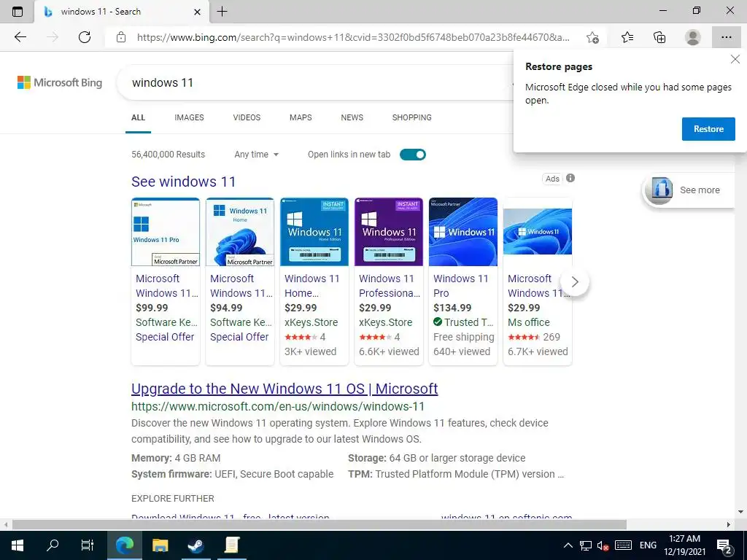Open touch keyboard tray icon

[x=623, y=545]
